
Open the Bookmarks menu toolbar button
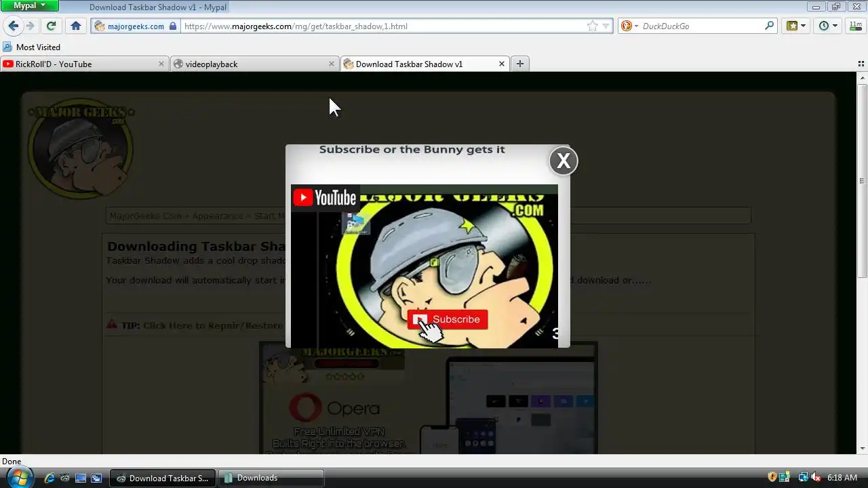[795, 26]
